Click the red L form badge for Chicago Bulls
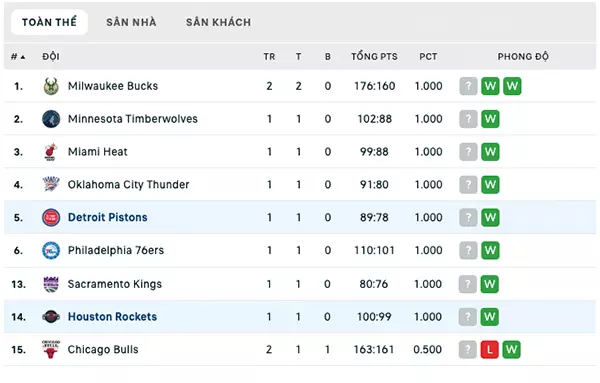 tap(489, 349)
